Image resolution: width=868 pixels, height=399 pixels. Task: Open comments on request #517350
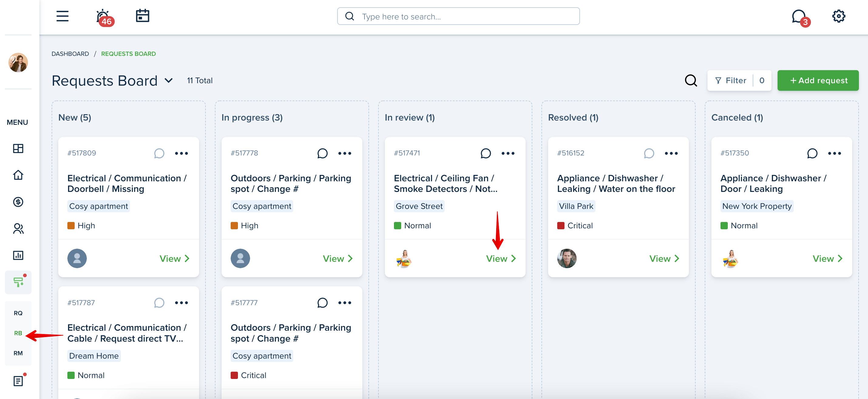coord(812,153)
